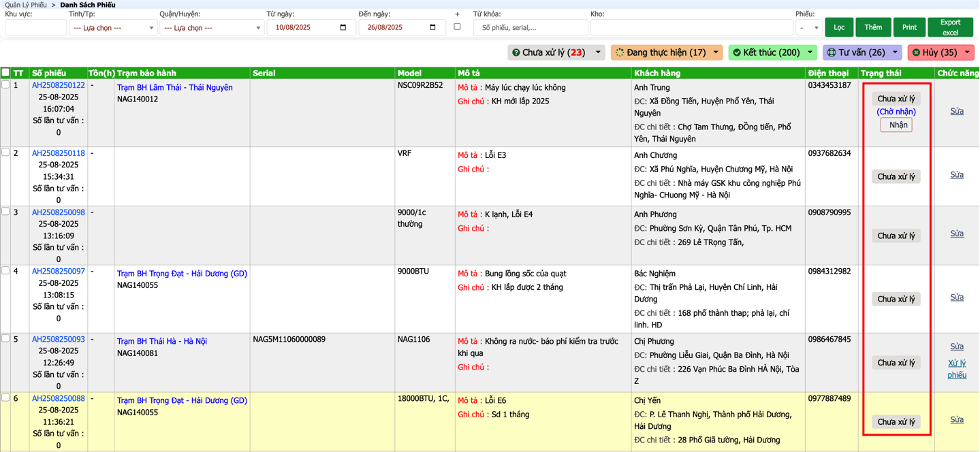Open the calendar picker in Đến ngày field
The image size is (980, 452).
coord(432,28)
